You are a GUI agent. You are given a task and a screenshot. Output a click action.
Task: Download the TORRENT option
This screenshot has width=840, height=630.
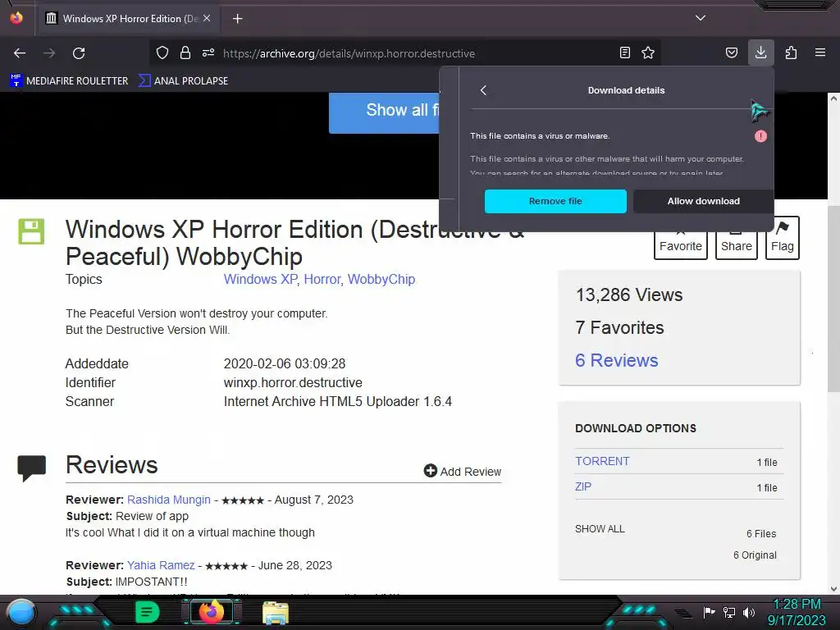click(x=602, y=461)
